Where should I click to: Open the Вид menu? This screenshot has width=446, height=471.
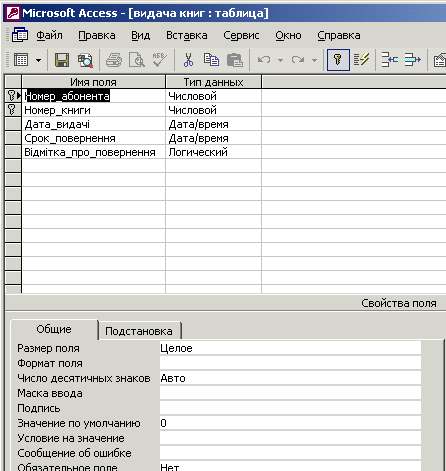pos(140,35)
